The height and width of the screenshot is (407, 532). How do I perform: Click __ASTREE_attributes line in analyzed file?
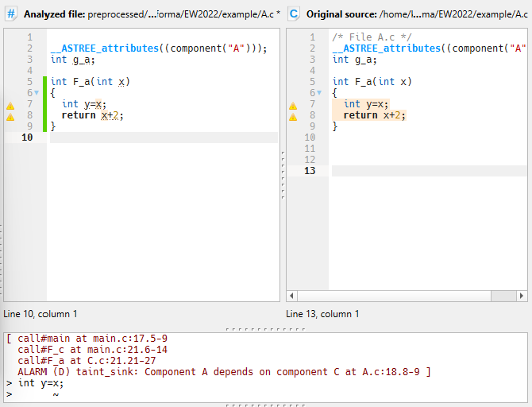pos(159,48)
